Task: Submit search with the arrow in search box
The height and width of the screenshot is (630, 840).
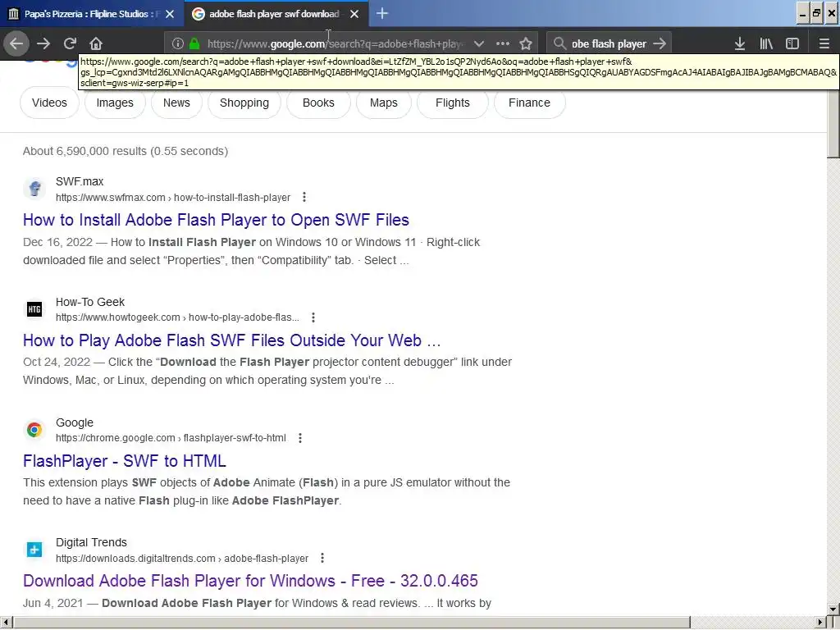Action: pyautogui.click(x=660, y=43)
